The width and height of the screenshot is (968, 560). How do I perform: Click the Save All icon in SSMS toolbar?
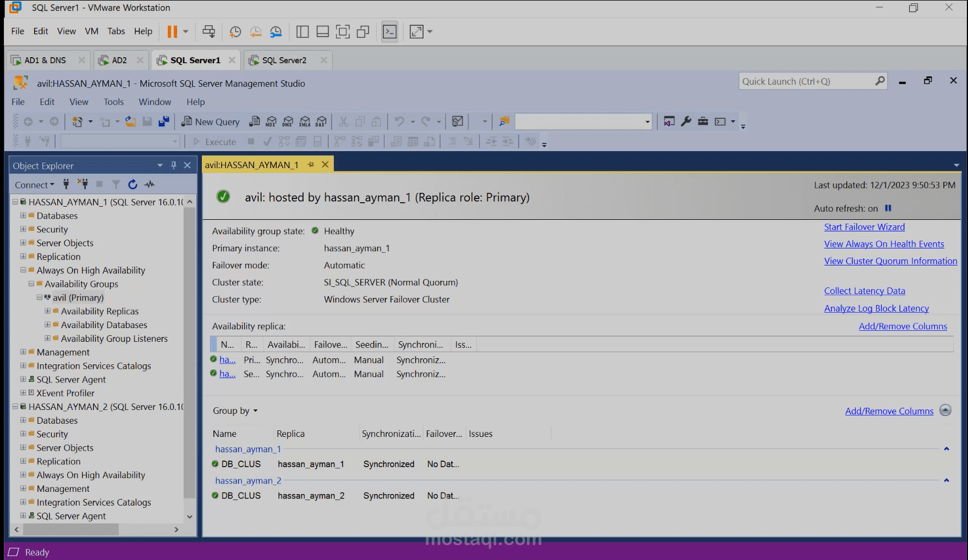(164, 122)
